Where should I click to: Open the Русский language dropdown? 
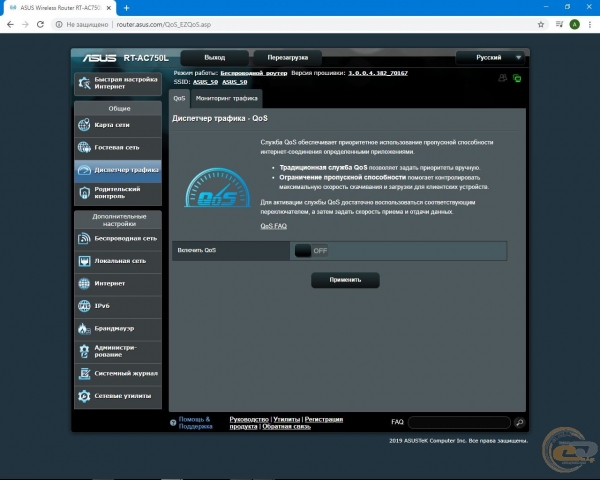pos(490,57)
